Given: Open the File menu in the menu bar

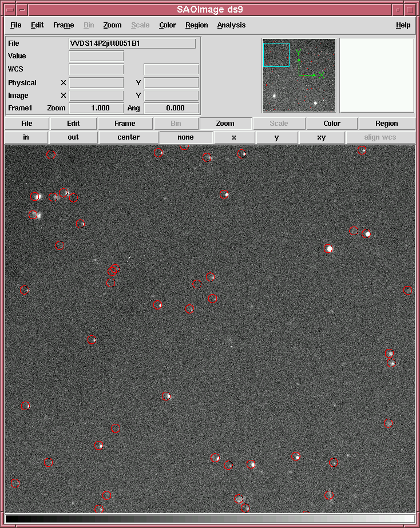Looking at the screenshot, I should point(16,25).
